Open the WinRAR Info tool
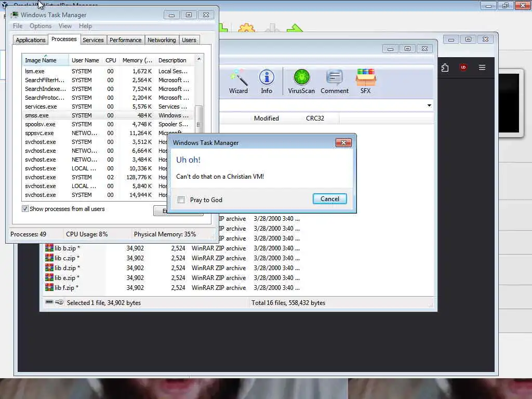This screenshot has width=532, height=399. [x=267, y=82]
